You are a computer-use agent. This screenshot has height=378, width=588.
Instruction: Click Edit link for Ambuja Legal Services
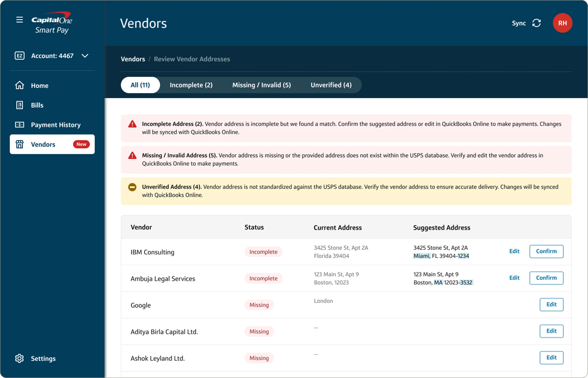[x=514, y=278]
